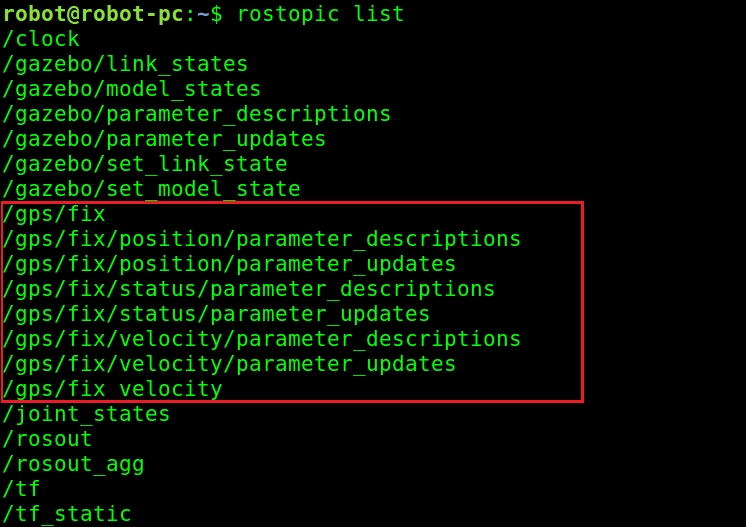Select the /gps/fix_velocity topic

click(112, 389)
